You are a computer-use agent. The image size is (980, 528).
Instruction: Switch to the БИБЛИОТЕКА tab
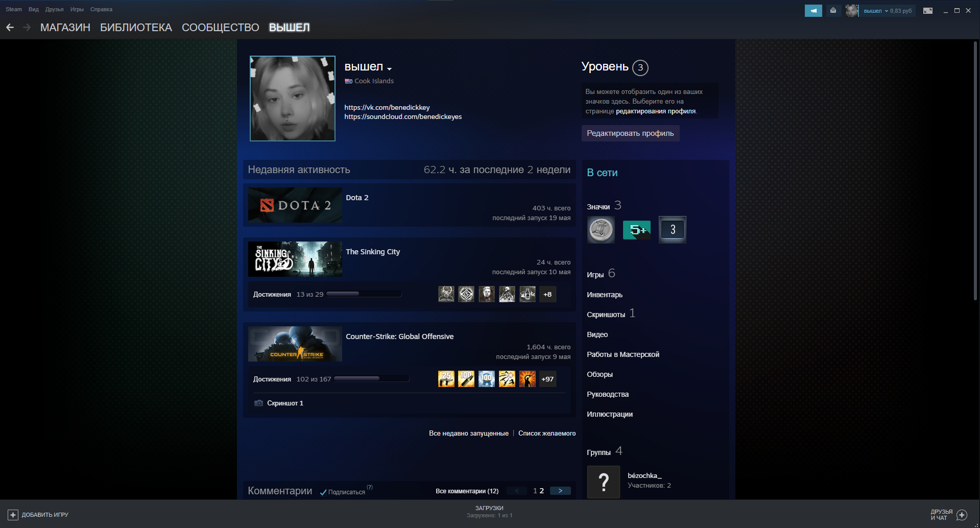136,28
